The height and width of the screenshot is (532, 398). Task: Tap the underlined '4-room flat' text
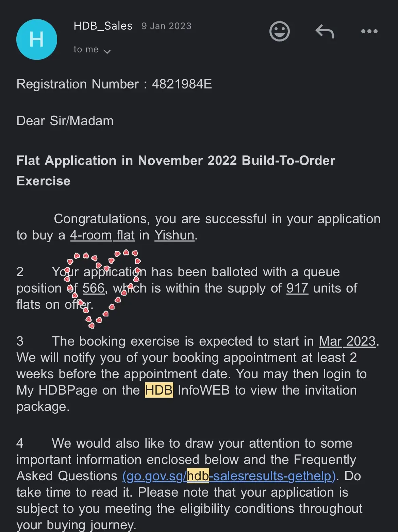102,235
